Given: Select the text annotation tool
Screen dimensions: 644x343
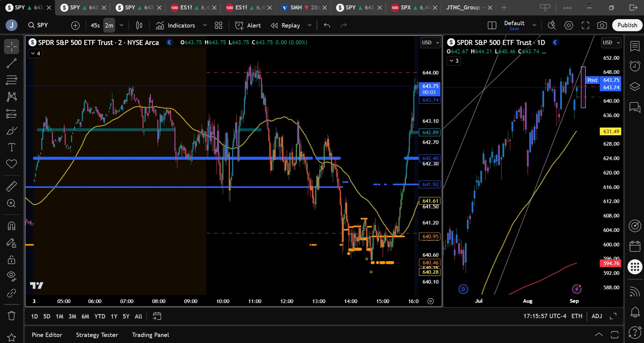Looking at the screenshot, I should [x=11, y=147].
